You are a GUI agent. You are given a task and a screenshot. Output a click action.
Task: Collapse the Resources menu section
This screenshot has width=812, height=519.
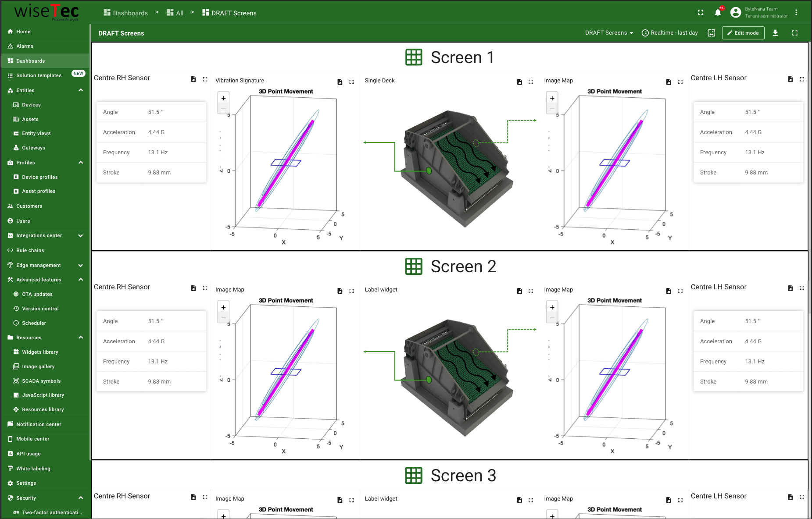point(81,338)
